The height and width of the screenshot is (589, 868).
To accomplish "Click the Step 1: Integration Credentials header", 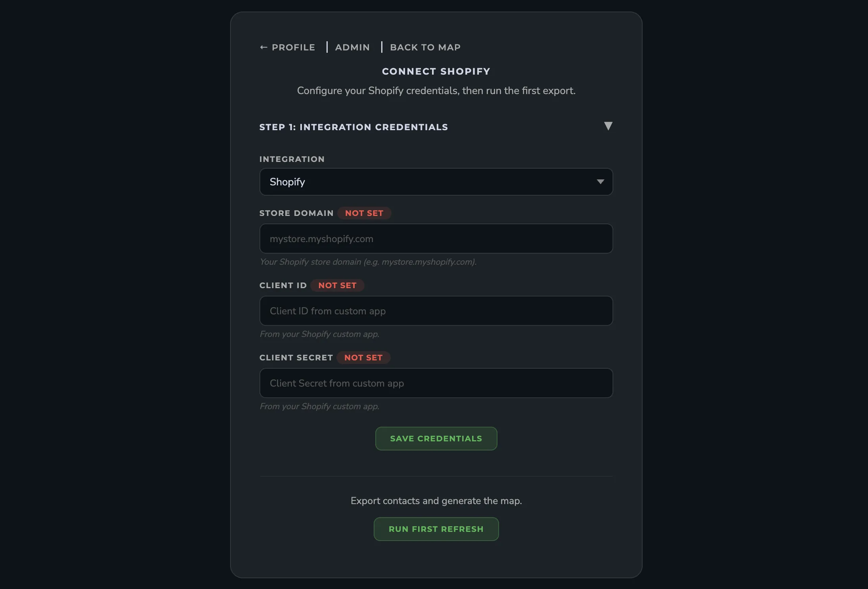I will click(x=354, y=127).
